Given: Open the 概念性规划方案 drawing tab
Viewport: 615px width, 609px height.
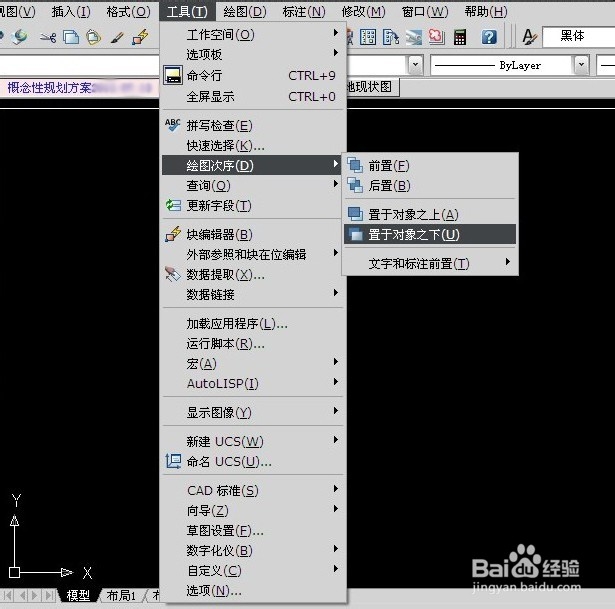Looking at the screenshot, I should pyautogui.click(x=78, y=87).
